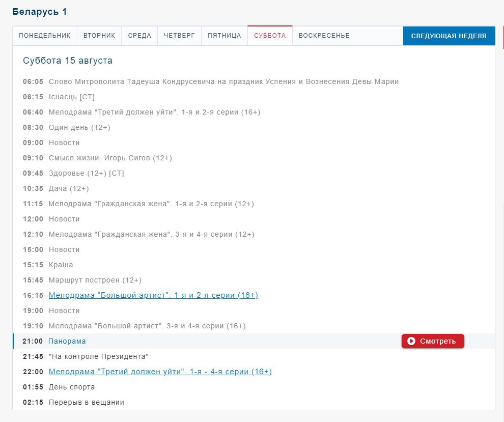Click the 15:00 Новости entry
This screenshot has height=422, width=504.
[x=51, y=249]
